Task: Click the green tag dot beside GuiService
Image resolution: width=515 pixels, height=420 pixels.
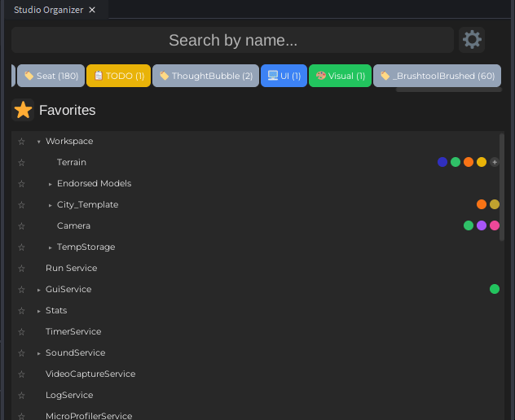Action: [495, 289]
